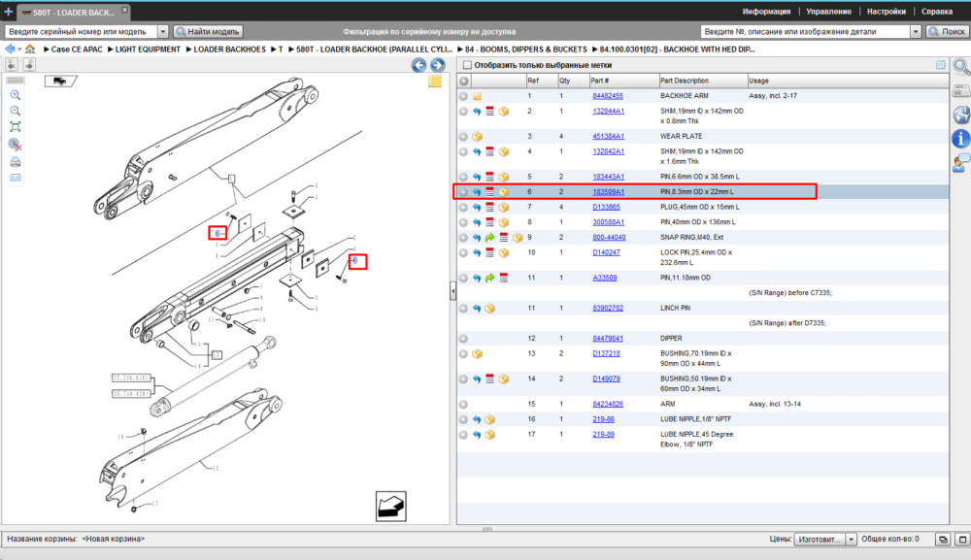Collapse the diagram panel splitter handle
The image size is (971, 560).
(x=452, y=290)
